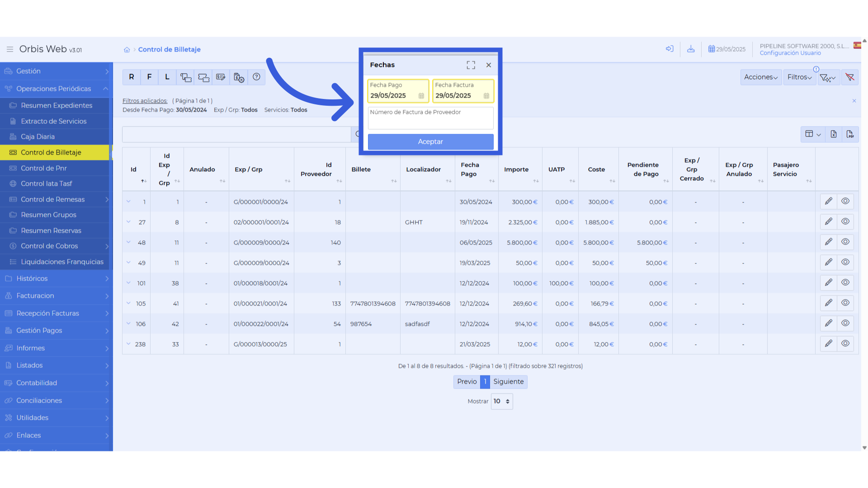868x488 pixels.
Task: Export the table to Excel
Action: coord(834,134)
